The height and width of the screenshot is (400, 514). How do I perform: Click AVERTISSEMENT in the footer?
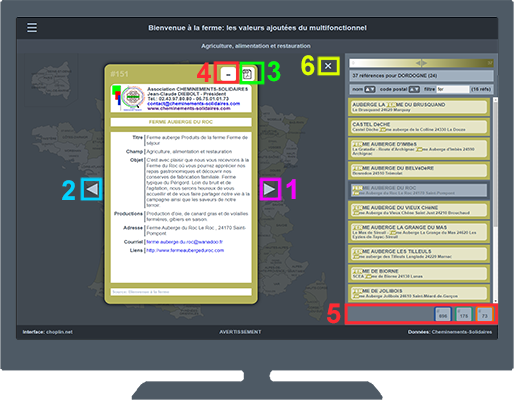(x=240, y=332)
